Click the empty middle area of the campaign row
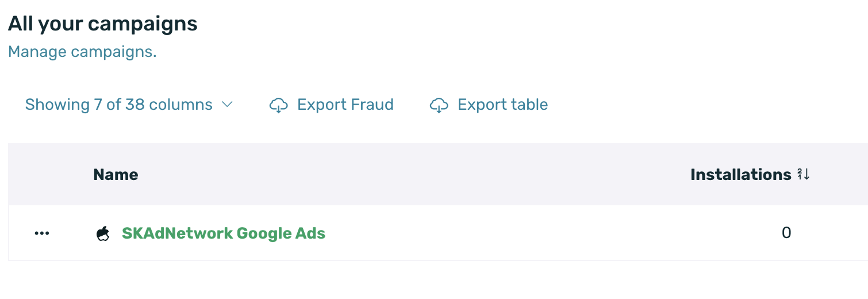The width and height of the screenshot is (868, 299). 517,233
